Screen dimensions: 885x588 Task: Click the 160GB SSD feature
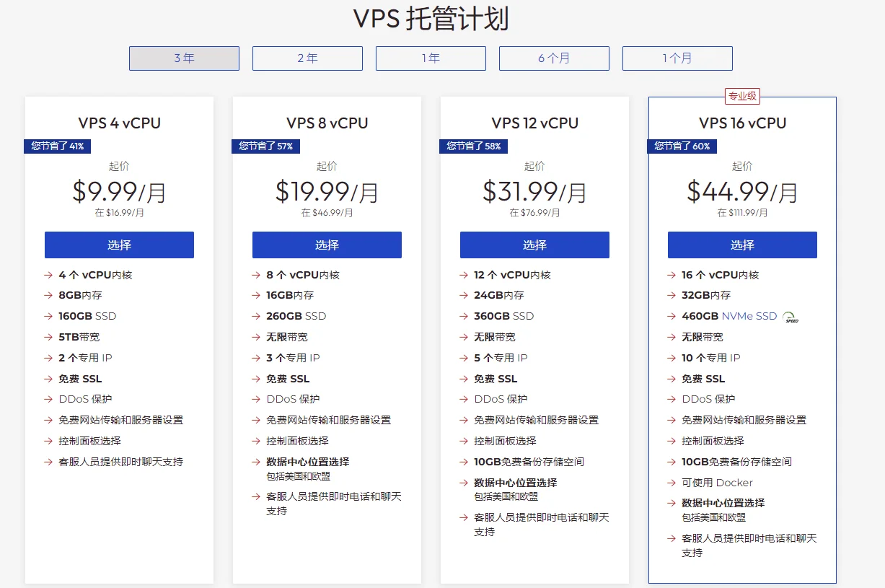pos(87,316)
